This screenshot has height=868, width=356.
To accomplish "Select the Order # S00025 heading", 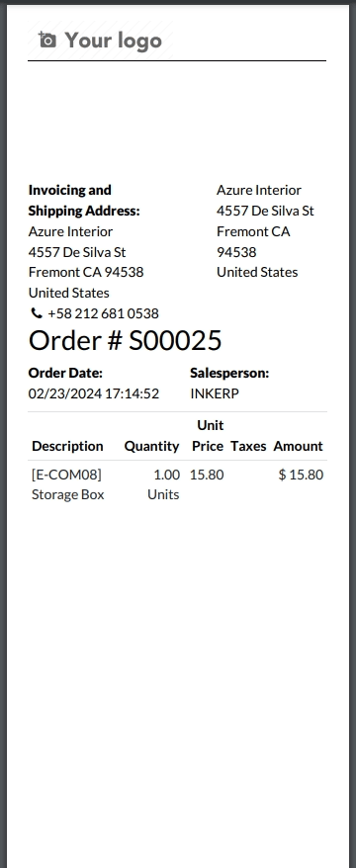I will [126, 340].
